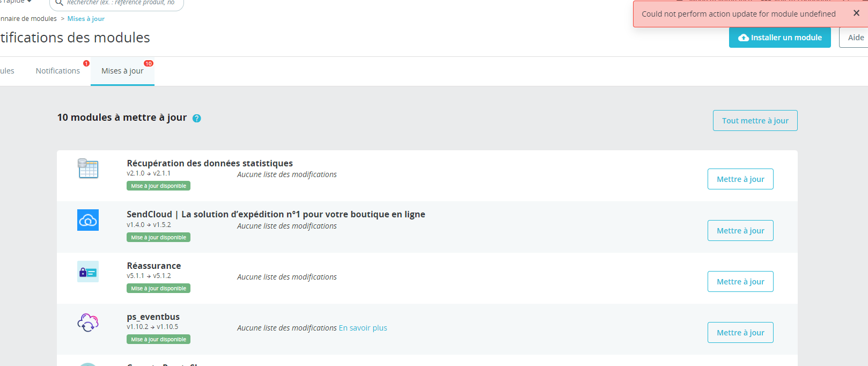Click the help question mark icon
This screenshot has width=868, height=366.
click(196, 119)
